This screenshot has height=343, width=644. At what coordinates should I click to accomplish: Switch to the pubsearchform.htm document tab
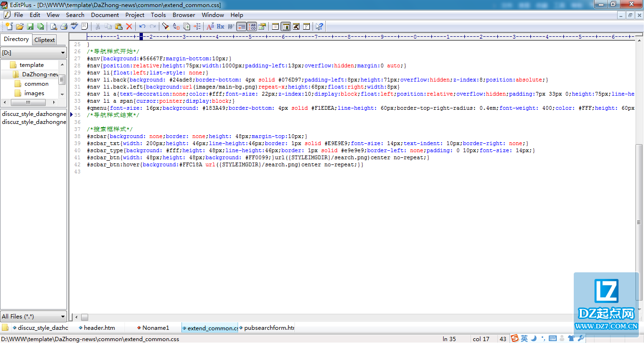point(266,327)
